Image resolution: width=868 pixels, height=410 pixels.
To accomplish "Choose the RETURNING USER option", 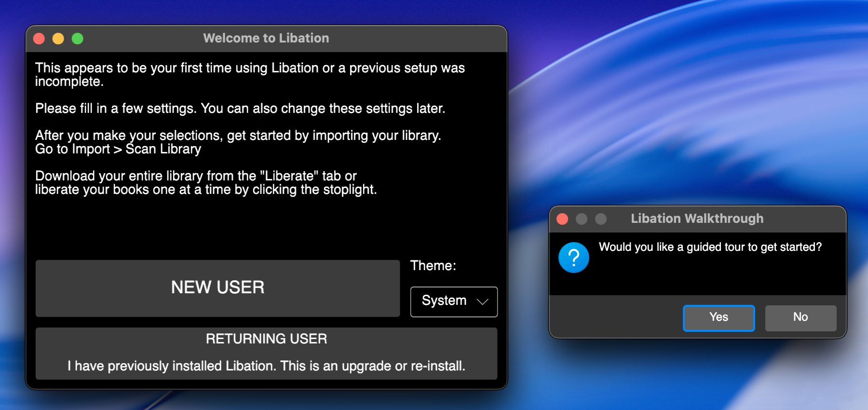I will pyautogui.click(x=266, y=353).
